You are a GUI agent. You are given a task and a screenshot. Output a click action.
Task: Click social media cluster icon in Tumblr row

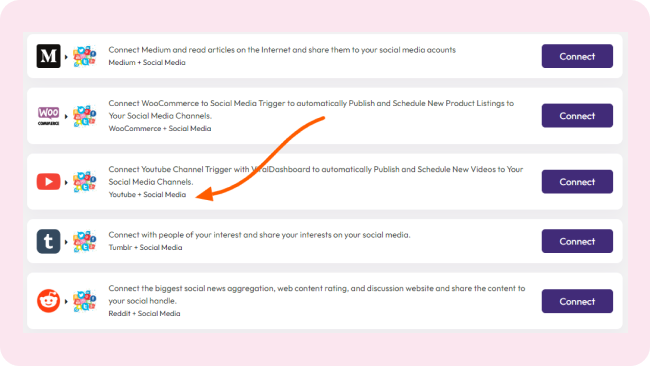tap(85, 241)
